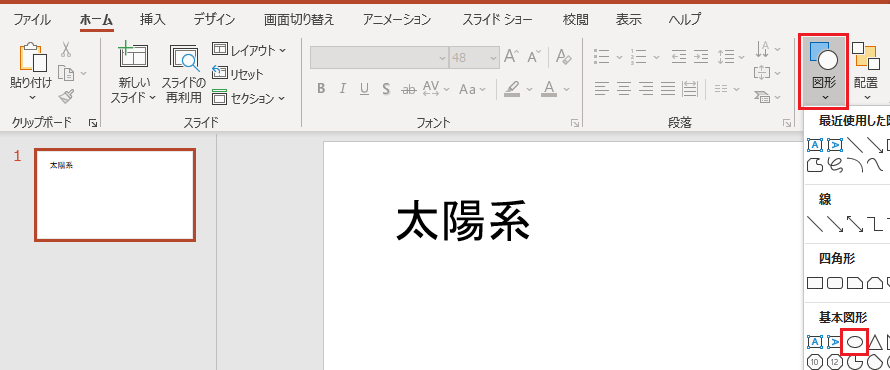Image resolution: width=890 pixels, height=370 pixels.
Task: Increase the list indent level
Action: coord(701,57)
